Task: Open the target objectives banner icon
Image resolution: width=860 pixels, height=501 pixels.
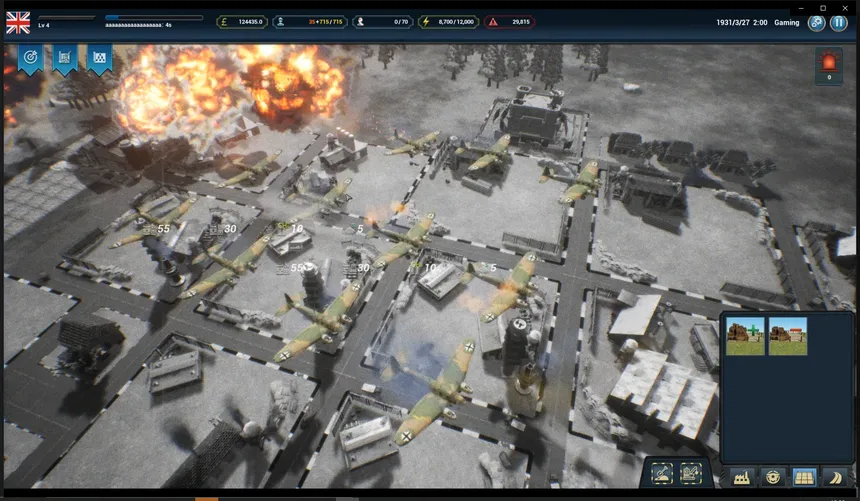Action: (30, 58)
